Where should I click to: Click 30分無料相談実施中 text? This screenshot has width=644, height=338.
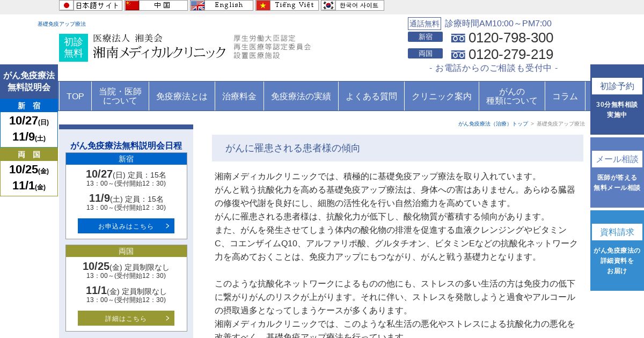pyautogui.click(x=617, y=109)
